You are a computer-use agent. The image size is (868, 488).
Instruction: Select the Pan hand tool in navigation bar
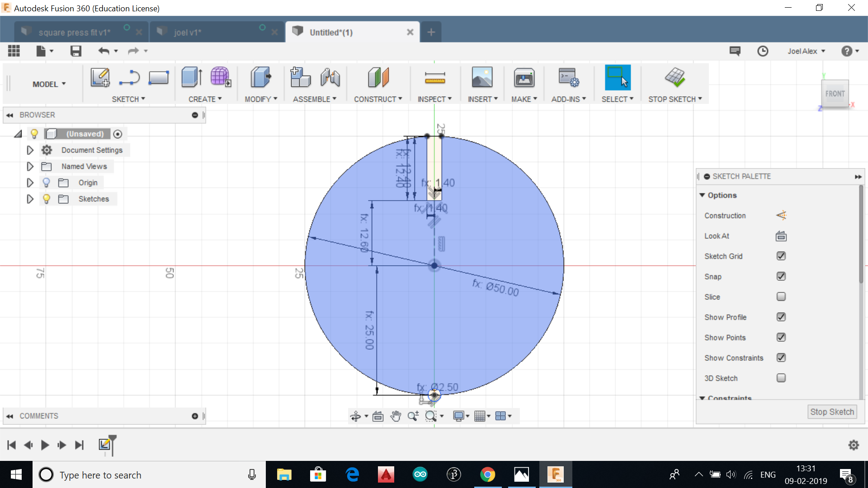tap(396, 416)
